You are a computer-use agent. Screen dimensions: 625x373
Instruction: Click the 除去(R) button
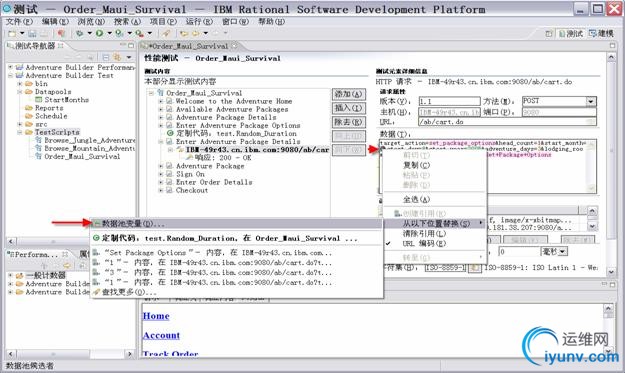[348, 122]
